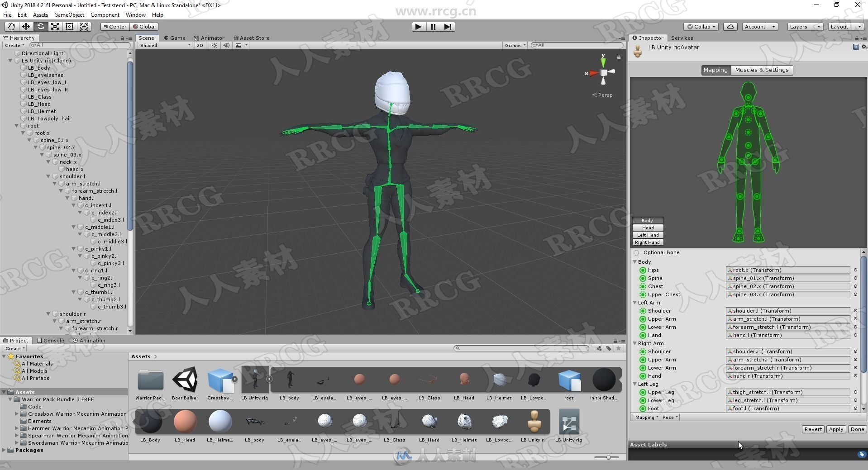Image resolution: width=868 pixels, height=470 pixels.
Task: Click the Hips bone object picker
Action: pos(855,270)
